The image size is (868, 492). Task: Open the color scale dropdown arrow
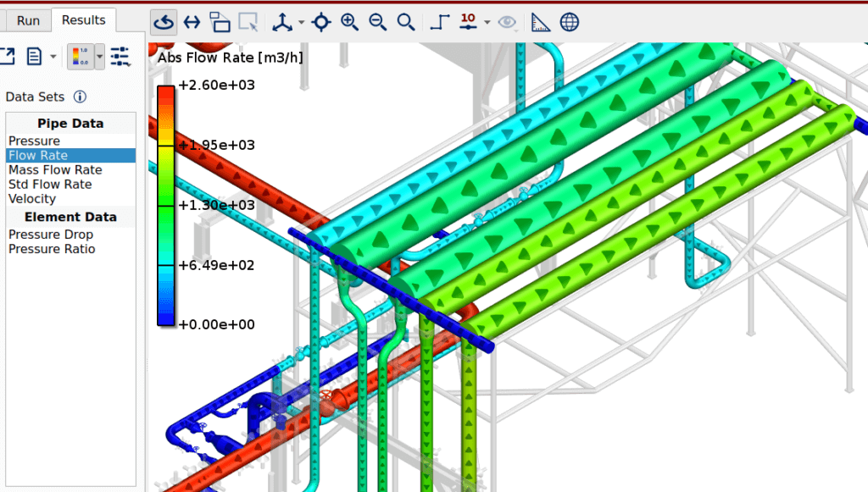pos(99,56)
